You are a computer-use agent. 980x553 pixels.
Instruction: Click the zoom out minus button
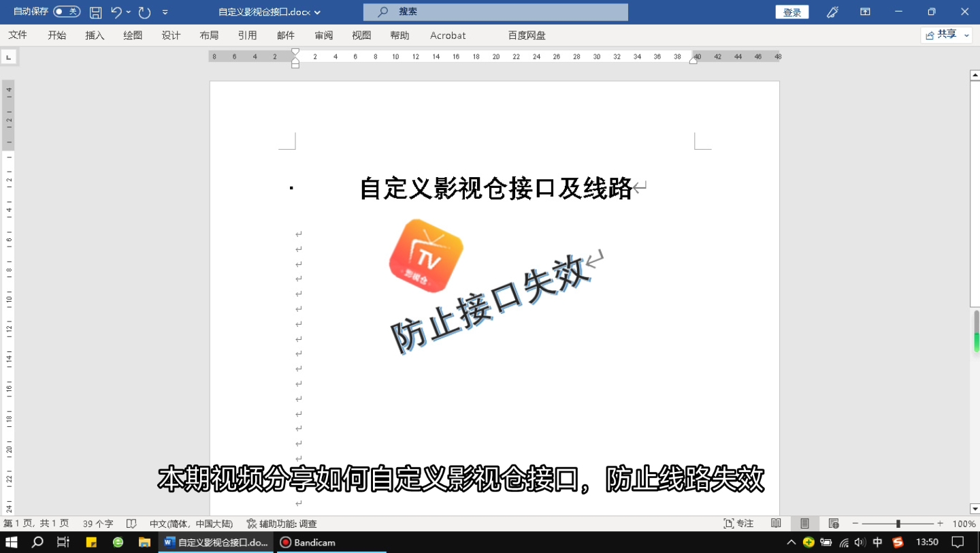click(855, 524)
